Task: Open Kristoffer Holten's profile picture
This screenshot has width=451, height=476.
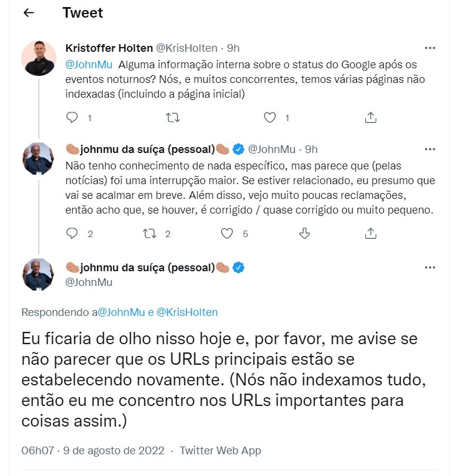Action: coord(39,59)
